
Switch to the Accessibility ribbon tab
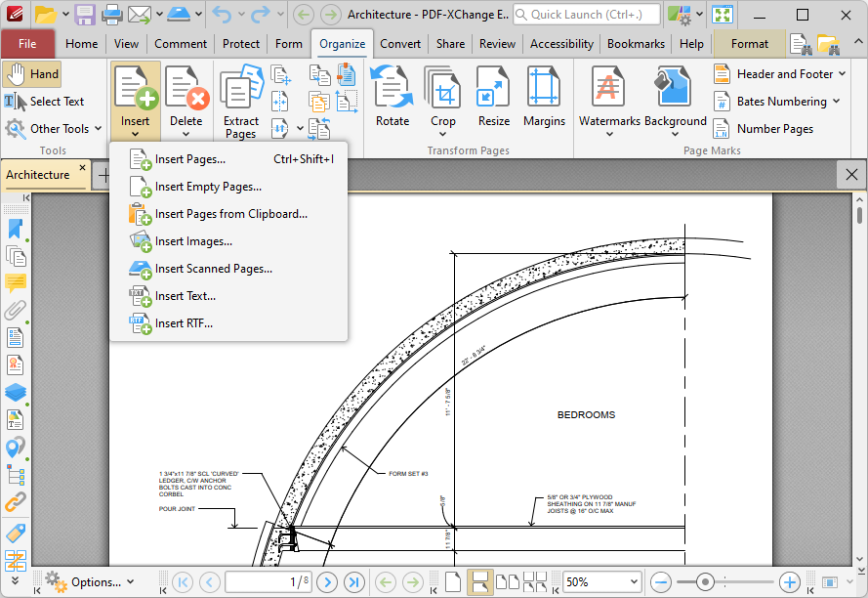coord(561,44)
